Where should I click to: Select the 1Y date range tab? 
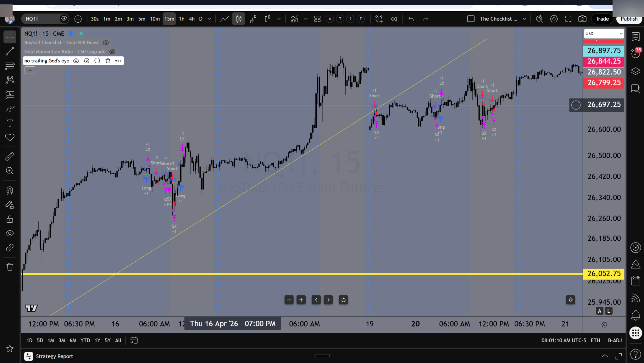pos(97,340)
